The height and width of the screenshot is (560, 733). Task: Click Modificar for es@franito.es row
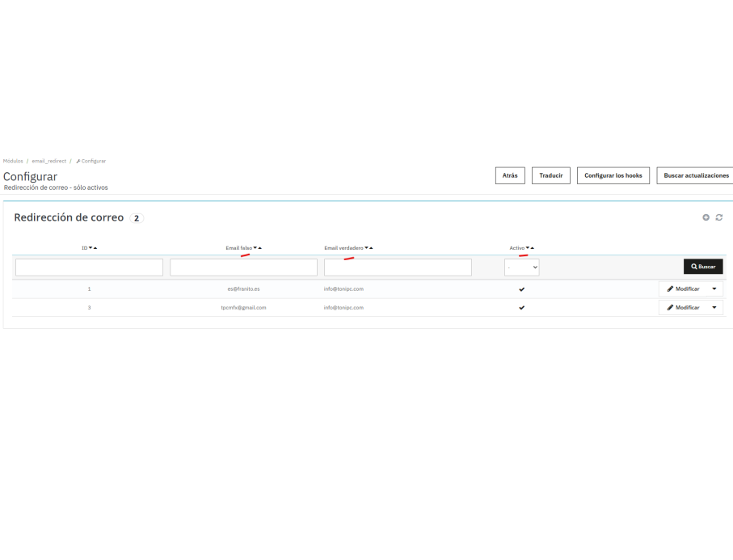pos(683,288)
